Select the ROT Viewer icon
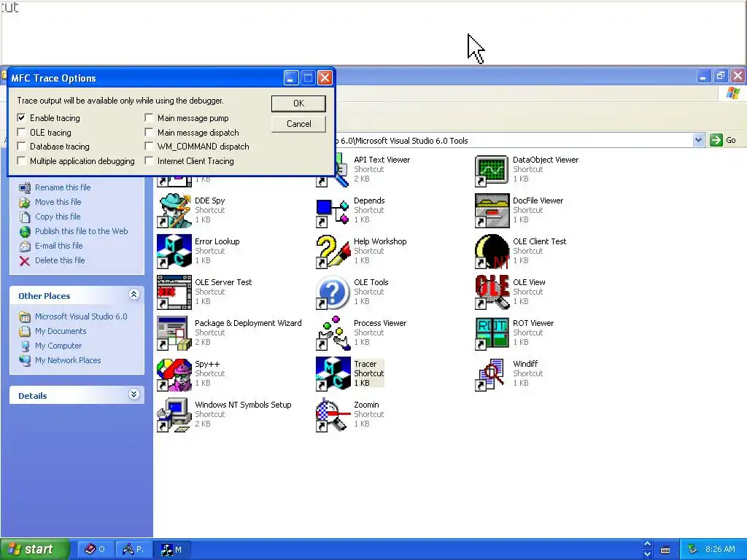The width and height of the screenshot is (747, 560). pos(492,333)
